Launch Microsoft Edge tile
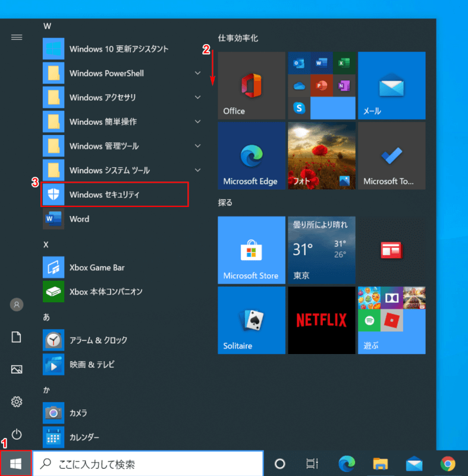Image resolution: width=468 pixels, height=476 pixels. pyautogui.click(x=252, y=156)
